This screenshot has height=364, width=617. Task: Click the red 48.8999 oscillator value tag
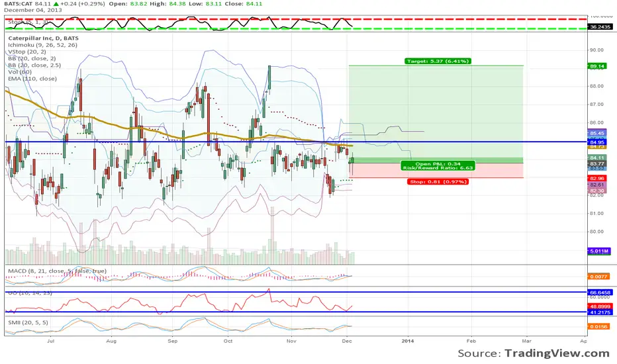point(600,306)
